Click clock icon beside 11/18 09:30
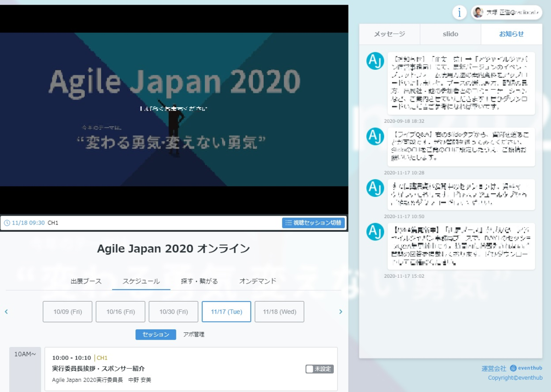Viewport: 551px width, 392px height. pyautogui.click(x=7, y=223)
